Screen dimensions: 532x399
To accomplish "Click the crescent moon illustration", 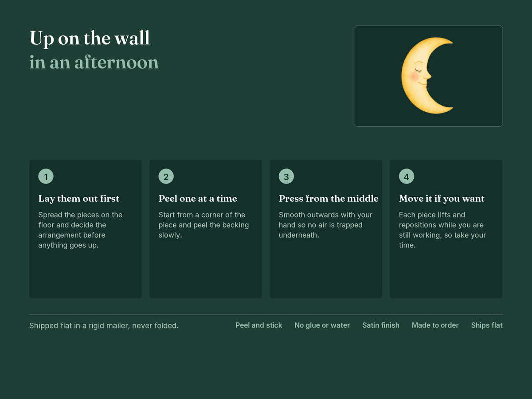I will click(x=428, y=76).
